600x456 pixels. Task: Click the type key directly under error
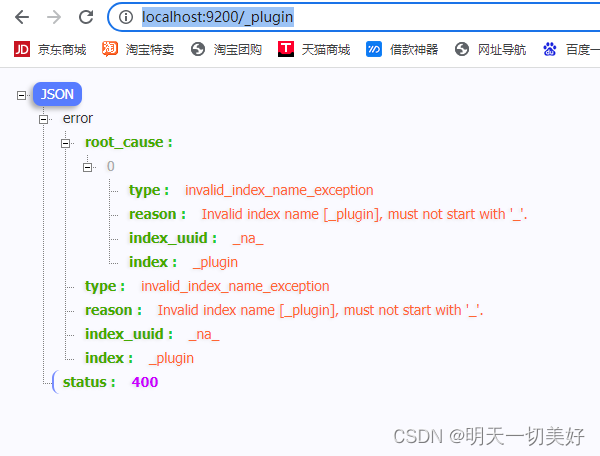pyautogui.click(x=105, y=287)
